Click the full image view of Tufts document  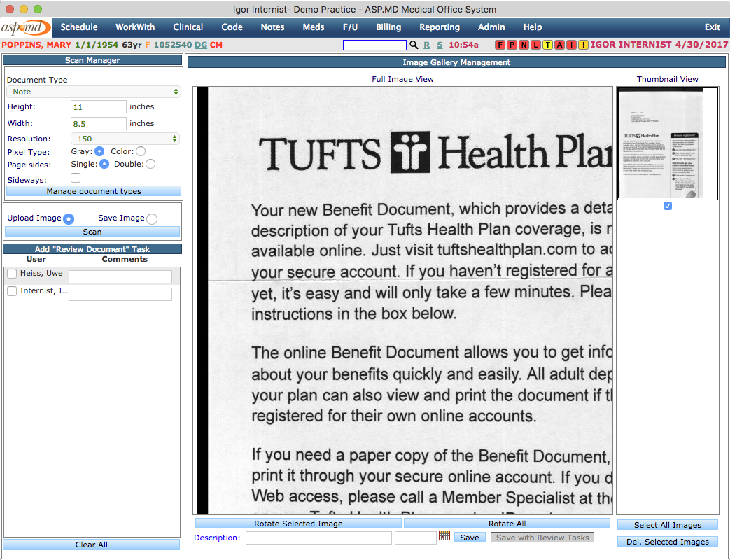[x=402, y=301]
